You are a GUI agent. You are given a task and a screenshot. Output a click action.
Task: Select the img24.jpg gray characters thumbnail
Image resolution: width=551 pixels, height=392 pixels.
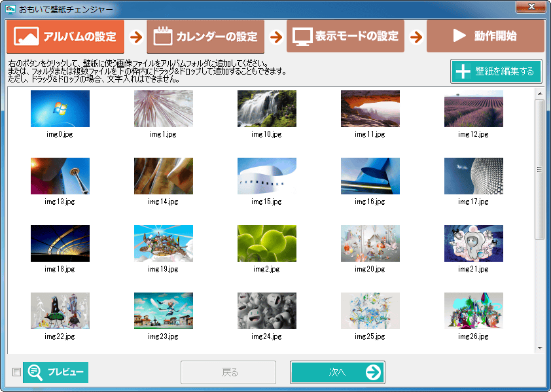tap(267, 311)
